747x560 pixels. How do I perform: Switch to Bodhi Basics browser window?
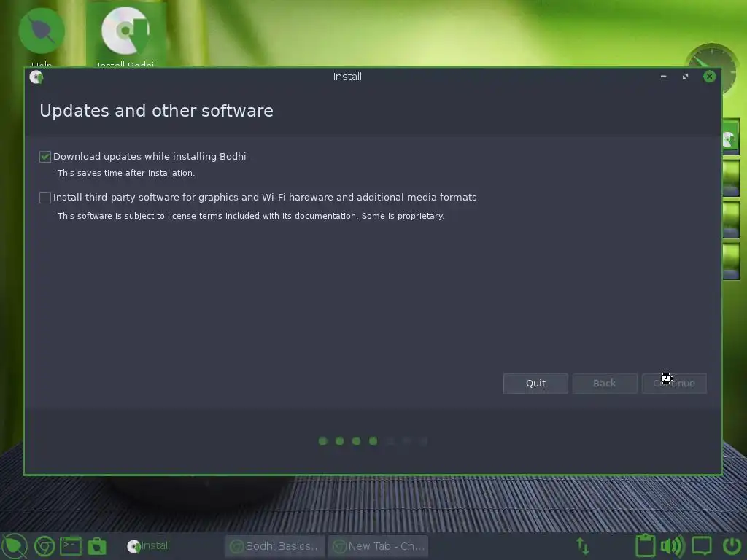(275, 546)
